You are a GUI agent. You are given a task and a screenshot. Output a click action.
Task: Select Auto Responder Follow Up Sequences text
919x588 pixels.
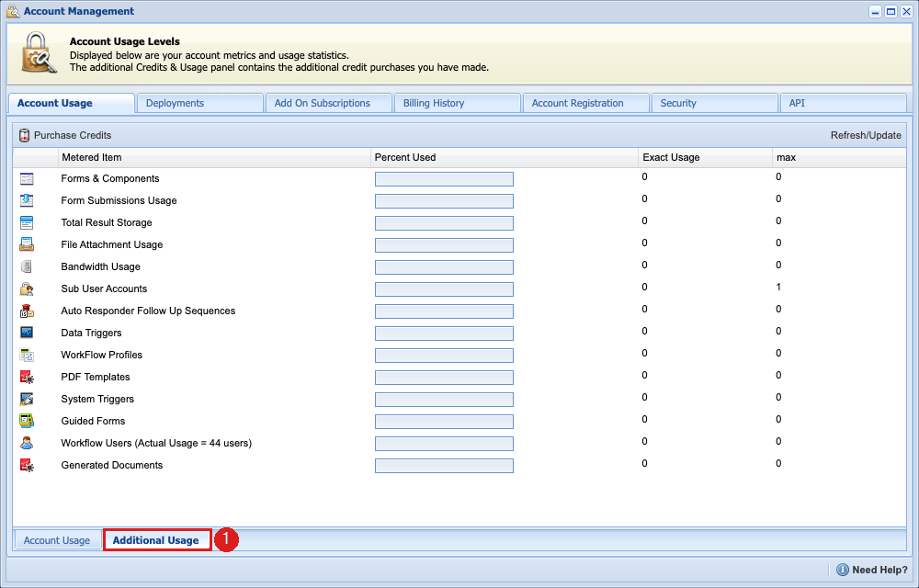click(148, 311)
